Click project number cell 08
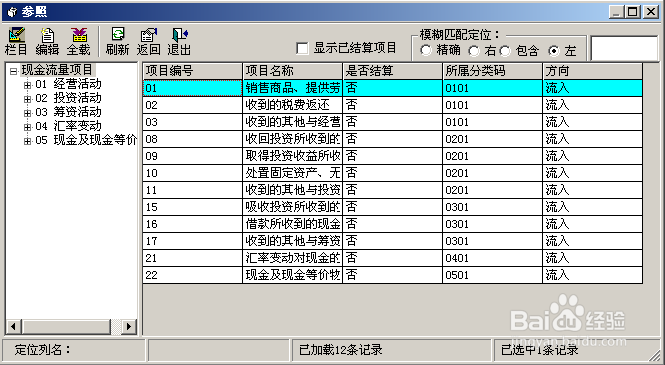The width and height of the screenshot is (665, 365). click(193, 139)
